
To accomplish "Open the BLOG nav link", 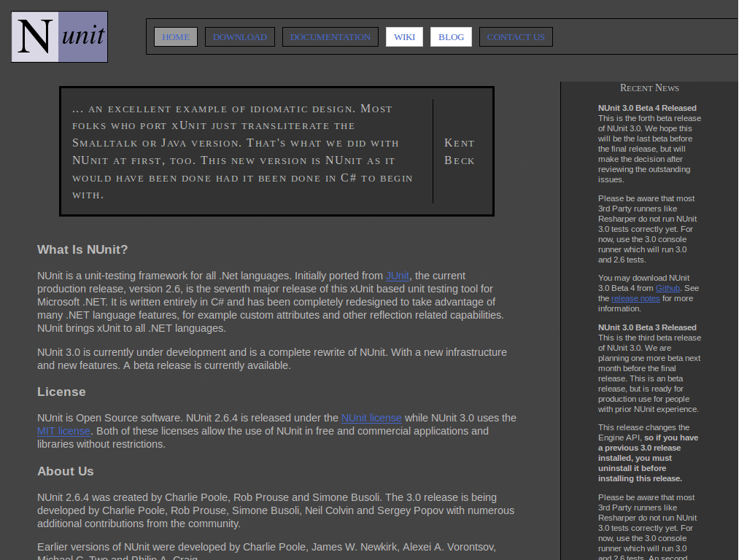I will (451, 37).
